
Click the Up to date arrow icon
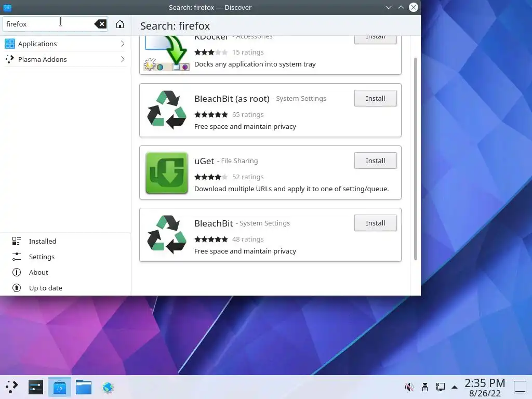point(16,288)
